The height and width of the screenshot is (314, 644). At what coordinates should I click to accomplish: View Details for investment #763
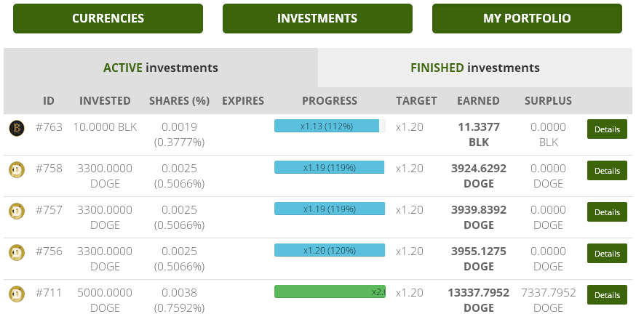[x=607, y=129]
